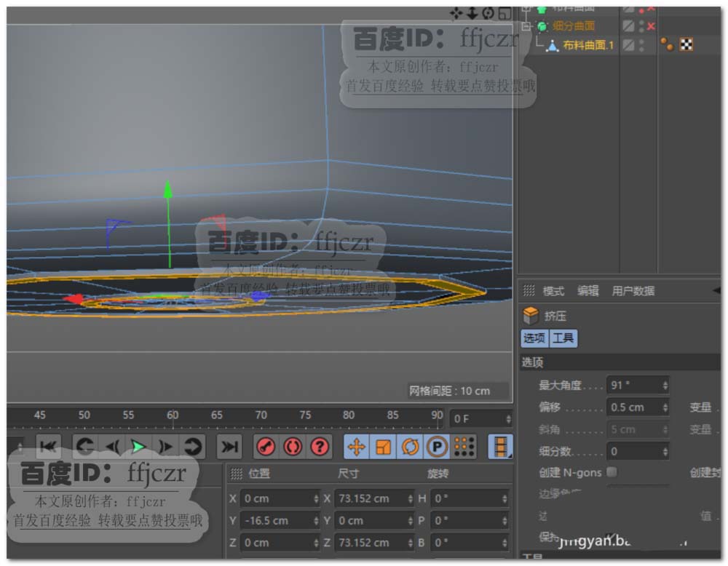Click the viewport zoom up-down arrow icon
Viewport: 728px width, 566px height.
coord(472,13)
